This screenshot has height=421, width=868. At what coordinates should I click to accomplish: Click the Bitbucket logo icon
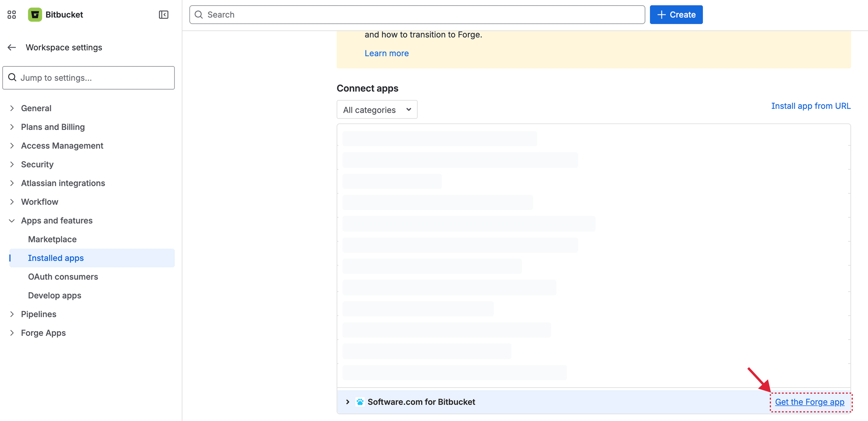tap(35, 14)
